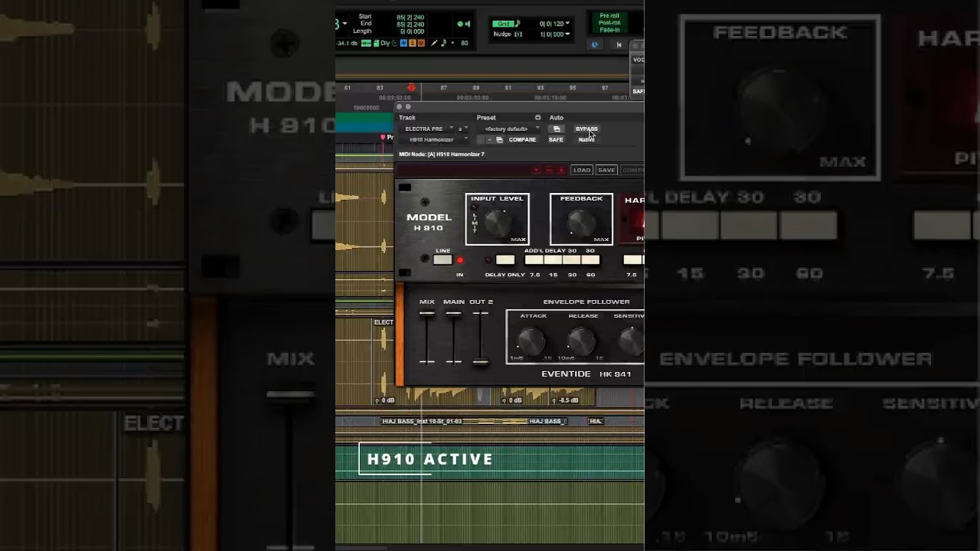Open the main counter dropdown arrow
Viewport: 980px width, 551px height.
(x=345, y=24)
